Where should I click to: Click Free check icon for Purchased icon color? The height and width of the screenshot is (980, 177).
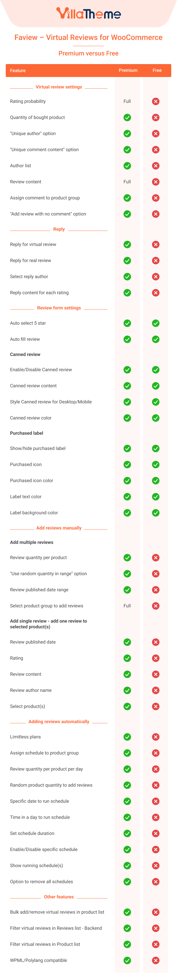(x=156, y=480)
